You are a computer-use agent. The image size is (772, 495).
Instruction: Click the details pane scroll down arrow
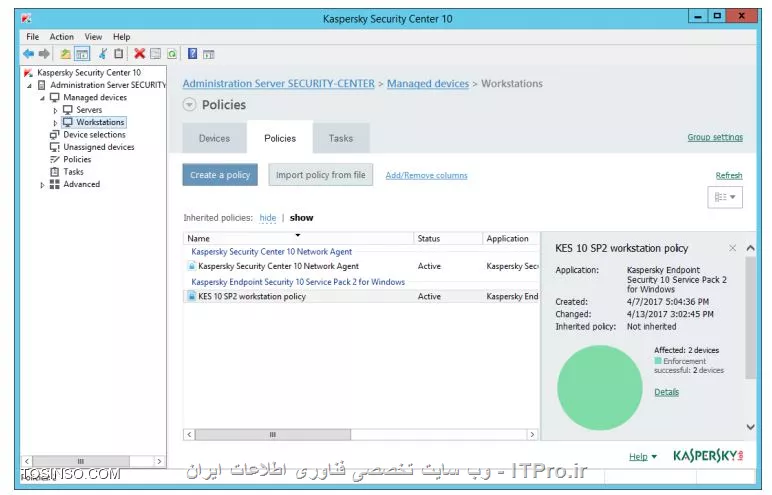[750, 427]
